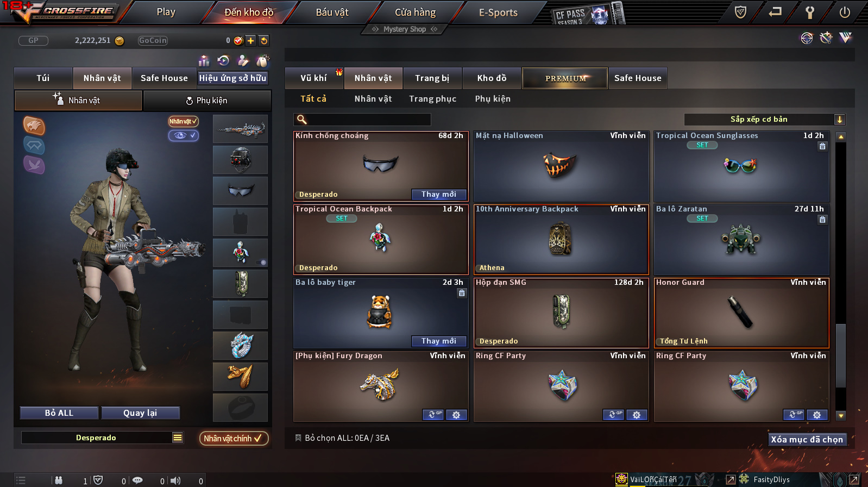868x487 pixels.
Task: Click the shield icon in top bar
Action: [x=740, y=12]
